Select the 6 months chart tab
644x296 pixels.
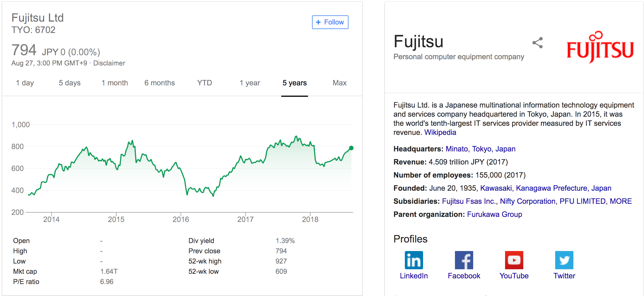(159, 83)
